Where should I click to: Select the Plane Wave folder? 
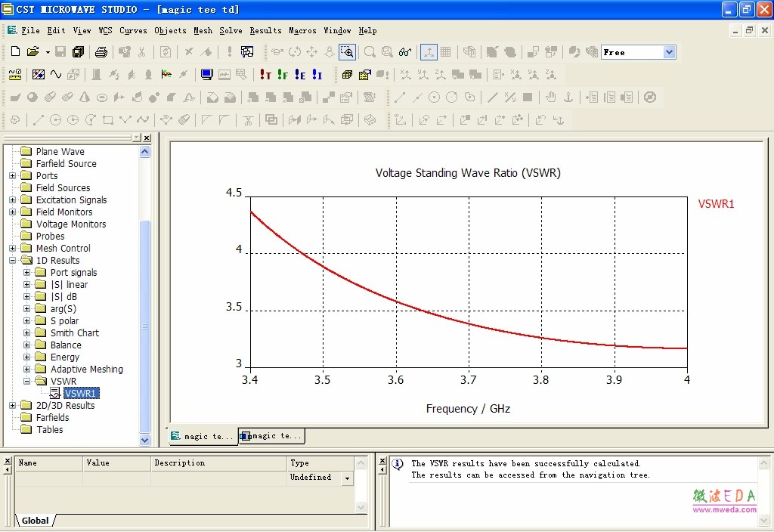click(x=60, y=151)
